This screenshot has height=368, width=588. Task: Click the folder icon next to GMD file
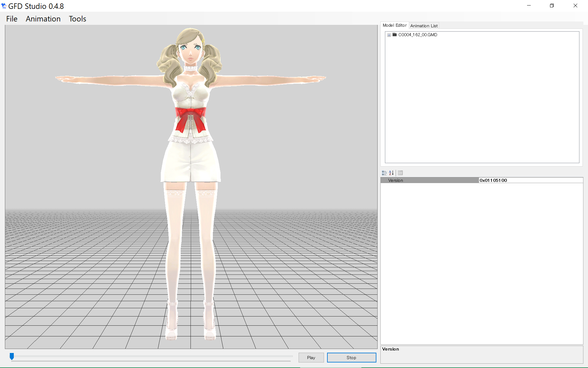[394, 34]
